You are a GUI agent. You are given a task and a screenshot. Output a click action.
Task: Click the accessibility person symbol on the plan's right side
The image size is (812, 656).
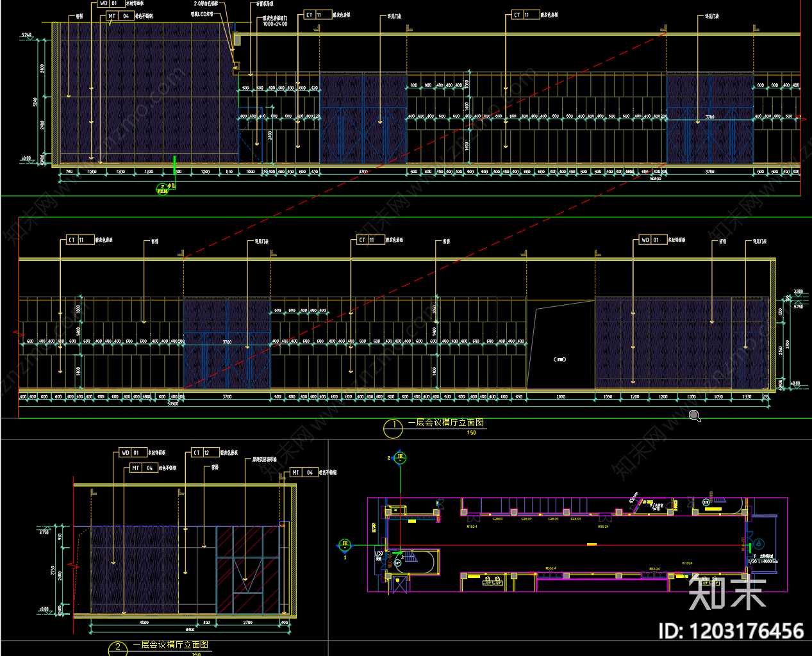click(758, 544)
